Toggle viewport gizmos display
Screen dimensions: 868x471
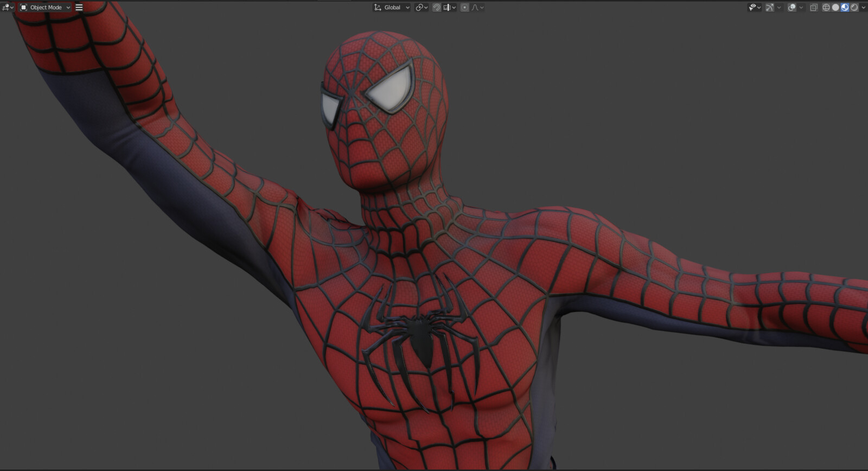point(769,8)
